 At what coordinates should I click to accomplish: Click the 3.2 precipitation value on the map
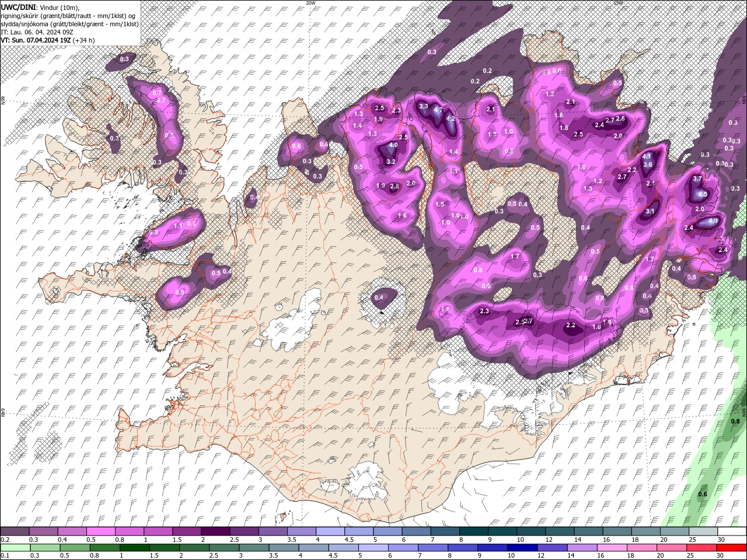(391, 162)
